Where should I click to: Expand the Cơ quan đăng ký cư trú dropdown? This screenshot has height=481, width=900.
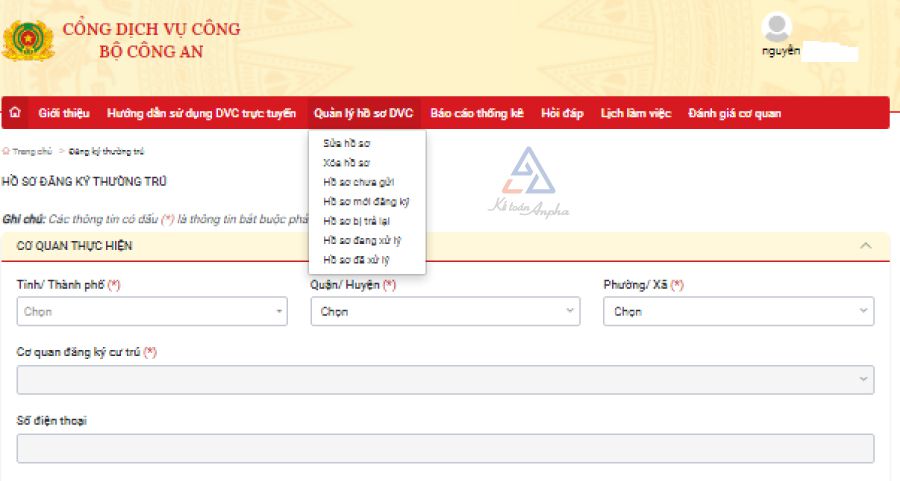pos(445,379)
